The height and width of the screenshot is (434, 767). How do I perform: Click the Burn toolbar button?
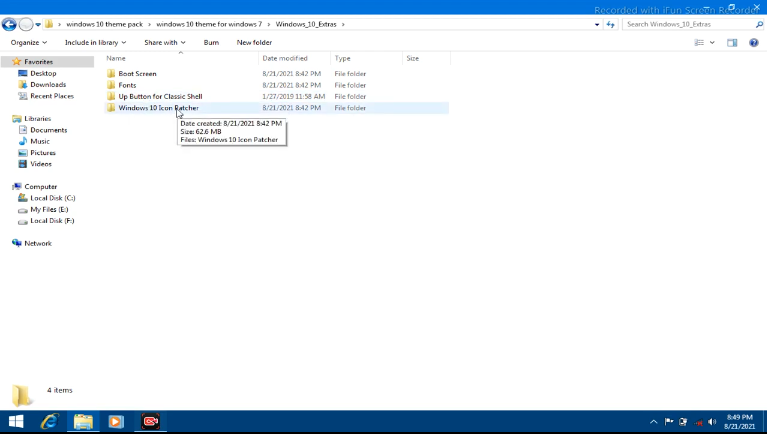[211, 43]
